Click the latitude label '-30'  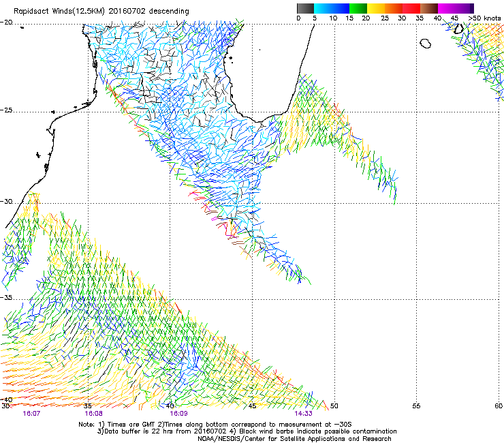(x=6, y=202)
